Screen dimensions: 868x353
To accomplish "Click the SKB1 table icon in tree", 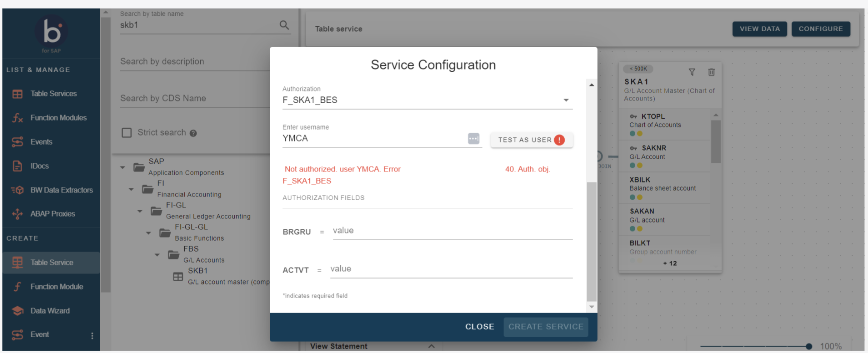I will 178,276.
